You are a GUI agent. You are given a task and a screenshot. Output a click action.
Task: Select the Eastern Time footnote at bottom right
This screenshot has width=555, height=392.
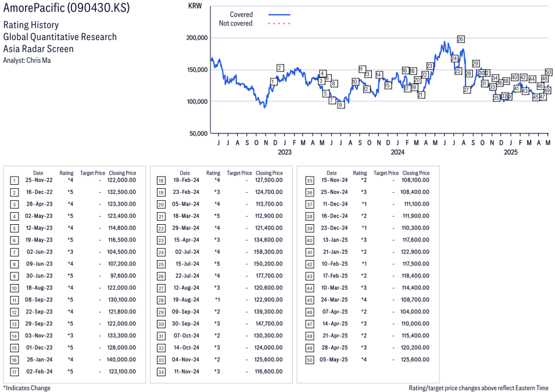478,388
